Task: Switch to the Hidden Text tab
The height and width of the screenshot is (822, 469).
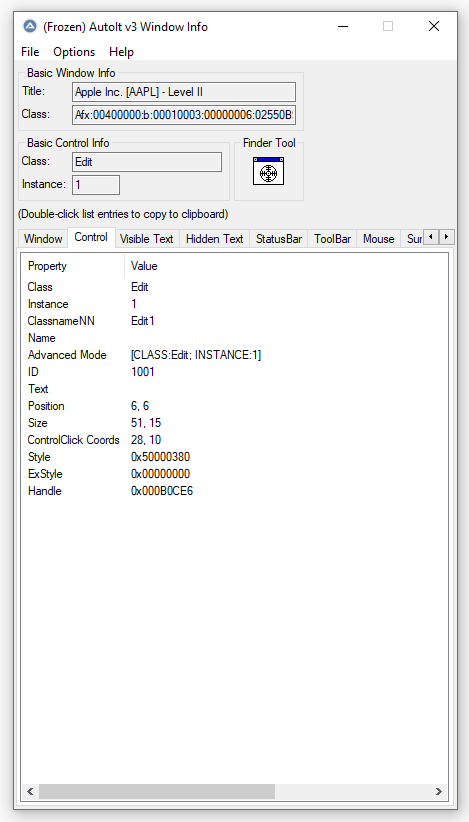Action: click(x=214, y=239)
